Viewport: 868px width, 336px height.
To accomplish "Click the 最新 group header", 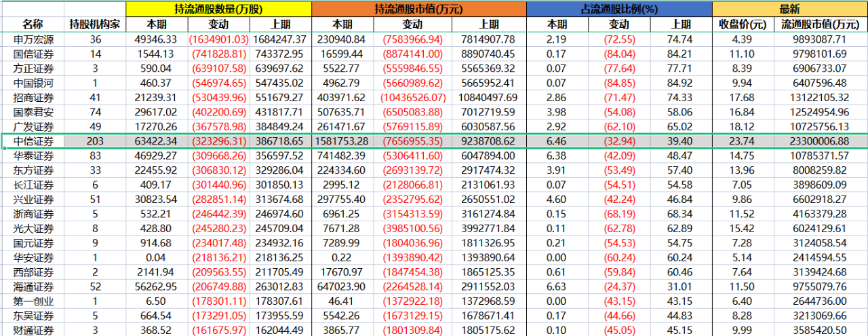I will [x=789, y=9].
